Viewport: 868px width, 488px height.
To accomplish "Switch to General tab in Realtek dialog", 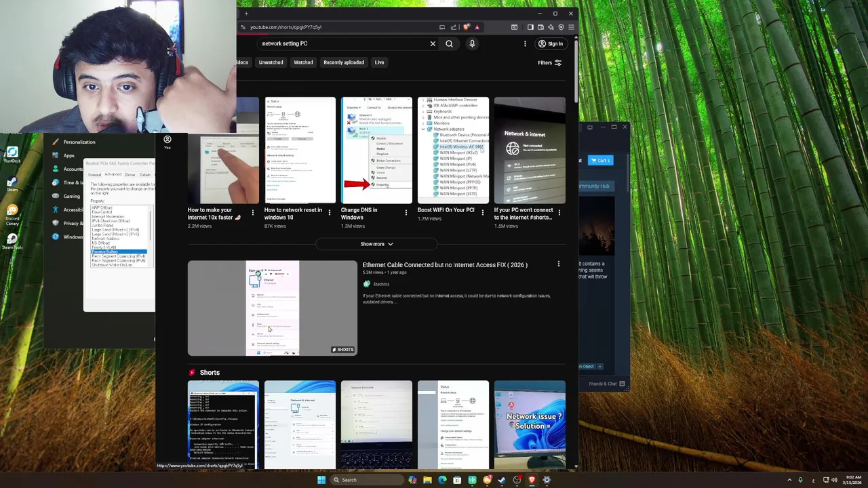I will pos(94,175).
